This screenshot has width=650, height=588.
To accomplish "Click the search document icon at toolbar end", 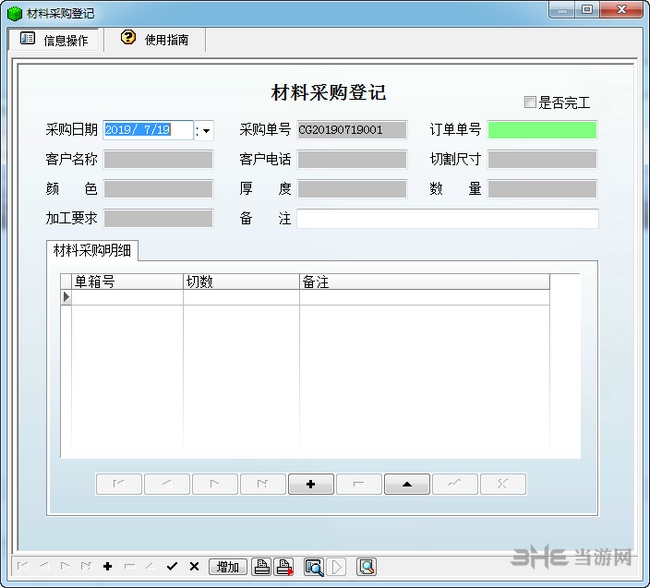I will tap(366, 567).
